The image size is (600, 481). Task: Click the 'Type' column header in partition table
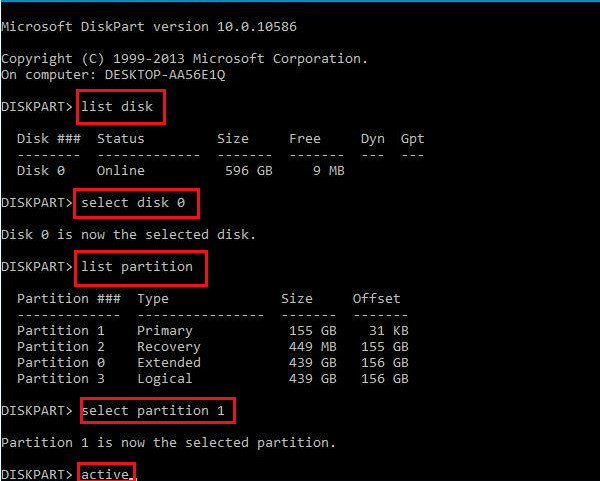tap(153, 299)
